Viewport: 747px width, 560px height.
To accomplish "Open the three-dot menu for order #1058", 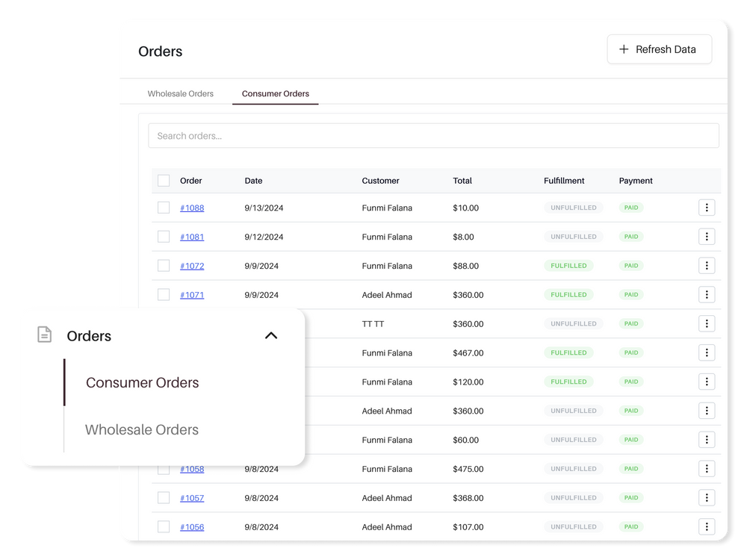I will point(706,469).
